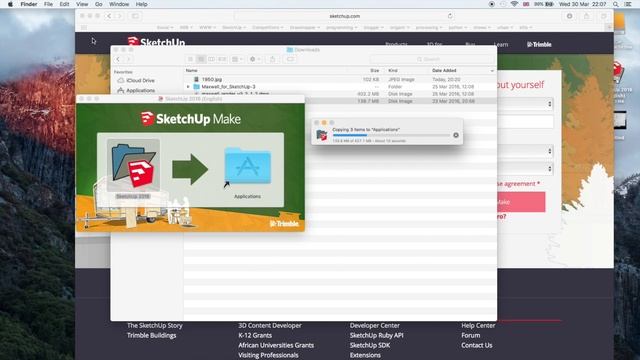
Task: Stop the copy to Applications operation
Action: pyautogui.click(x=456, y=135)
